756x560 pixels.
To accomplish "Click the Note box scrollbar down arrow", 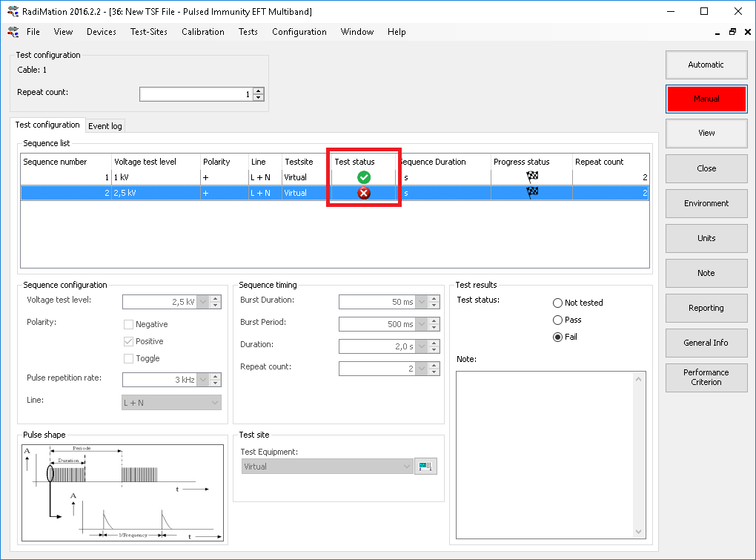I will (639, 532).
